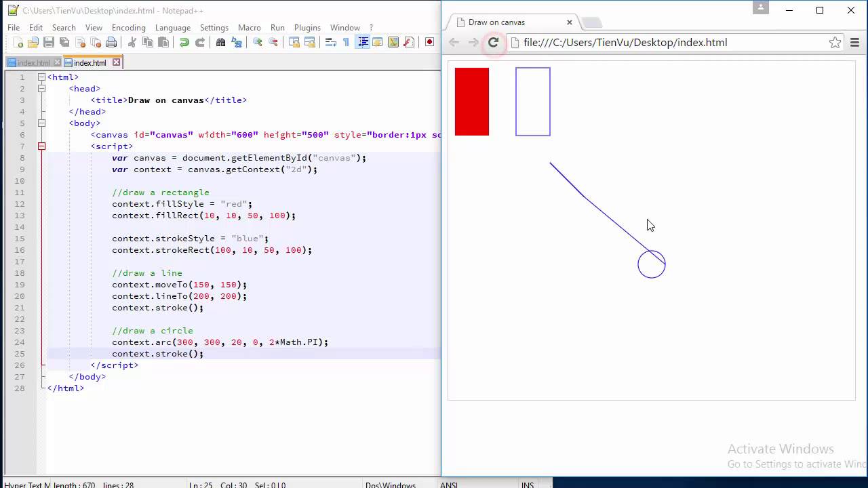Click the Zoom Out icon
This screenshot has width=868, height=488.
pyautogui.click(x=273, y=42)
